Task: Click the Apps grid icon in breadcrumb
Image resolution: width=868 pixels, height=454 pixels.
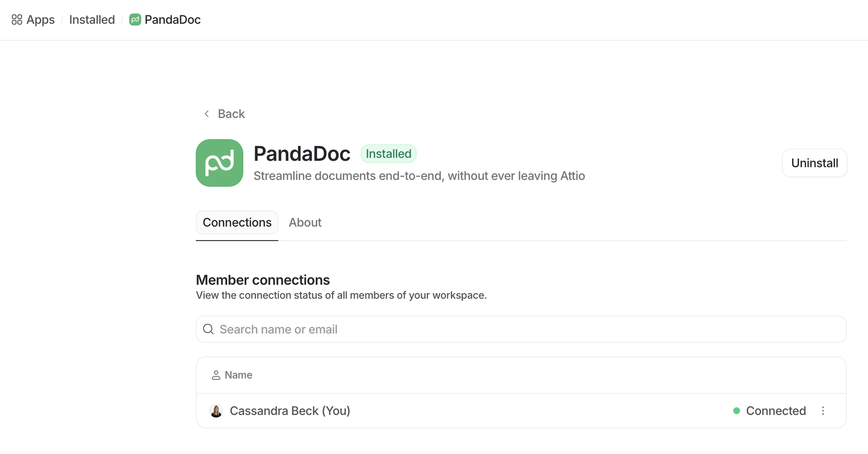Action: tap(17, 19)
